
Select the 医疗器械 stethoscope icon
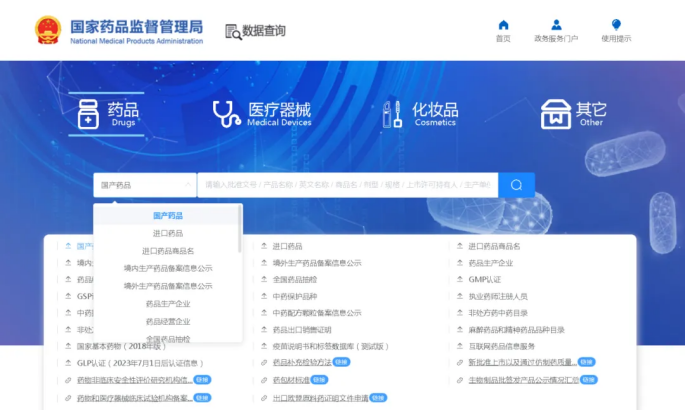(x=227, y=114)
